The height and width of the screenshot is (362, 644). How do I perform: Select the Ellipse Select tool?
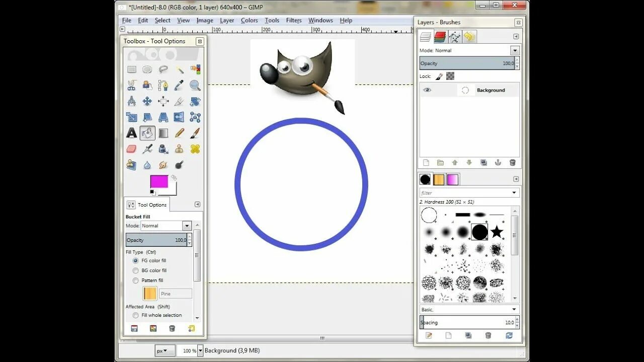pos(147,69)
